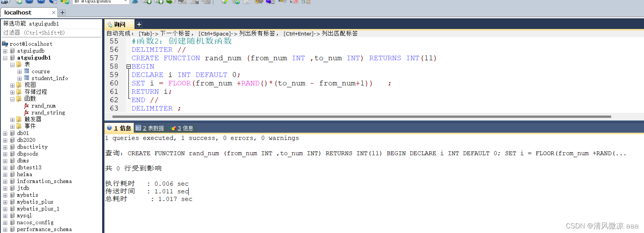The image size is (644, 233).
Task: Click the 'DECLARE i INT DEFAULT 0;' line
Action: (186, 75)
